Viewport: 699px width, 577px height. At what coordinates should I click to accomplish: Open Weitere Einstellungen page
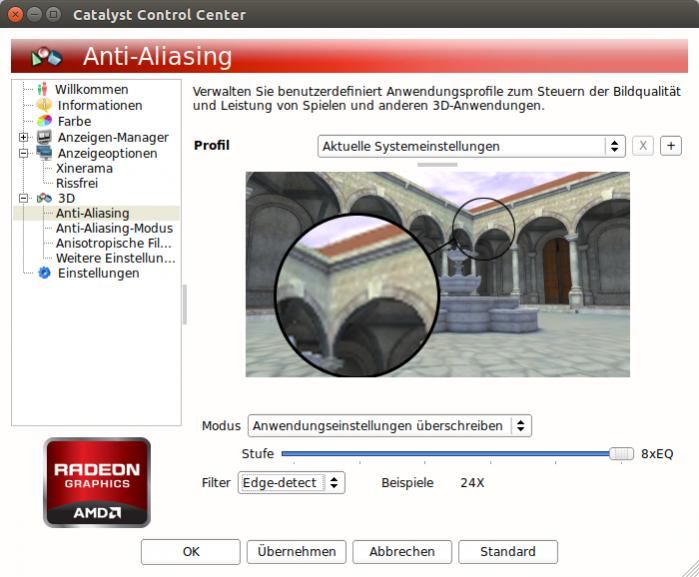tap(115, 258)
